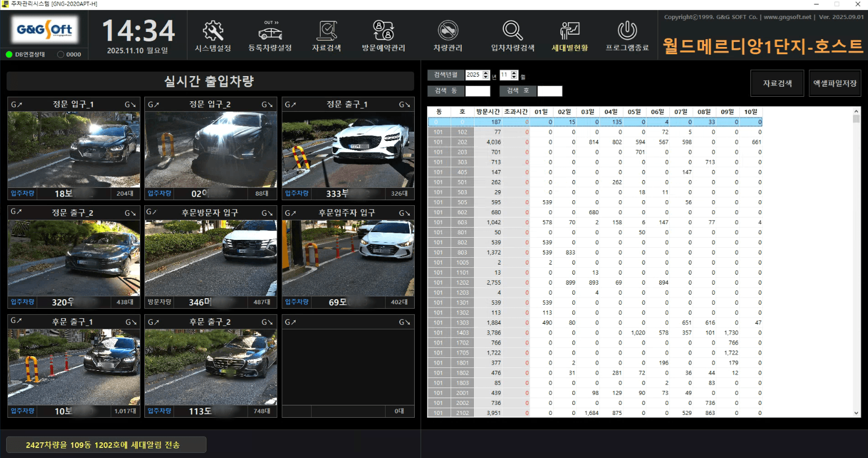868x458 pixels.
Task: Switch to 세대별현황 household status view
Action: 570,36
